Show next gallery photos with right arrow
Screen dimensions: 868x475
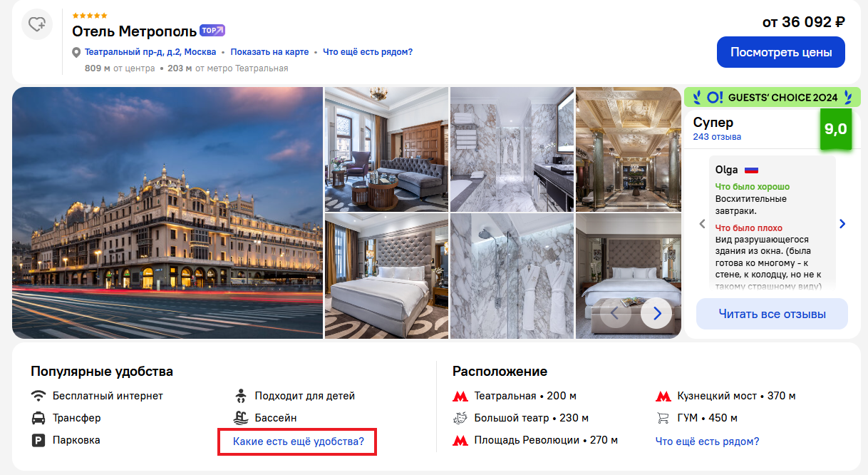(x=656, y=313)
